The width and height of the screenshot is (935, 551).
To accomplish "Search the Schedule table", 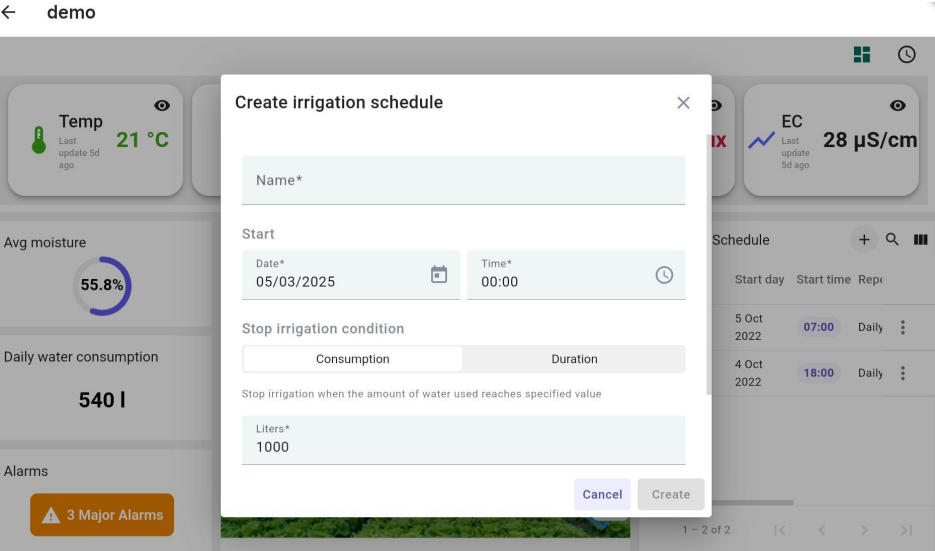I will [891, 240].
